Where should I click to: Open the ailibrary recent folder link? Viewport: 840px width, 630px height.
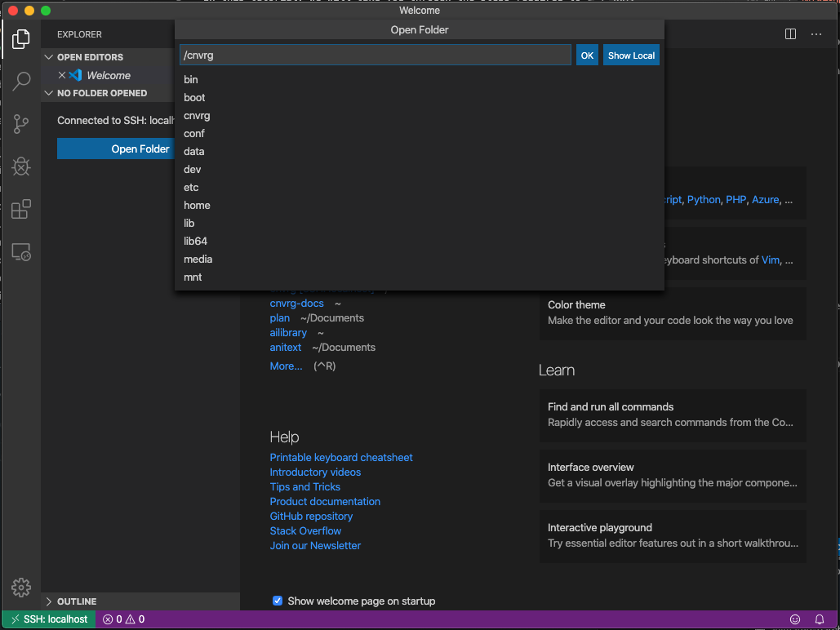[288, 333]
